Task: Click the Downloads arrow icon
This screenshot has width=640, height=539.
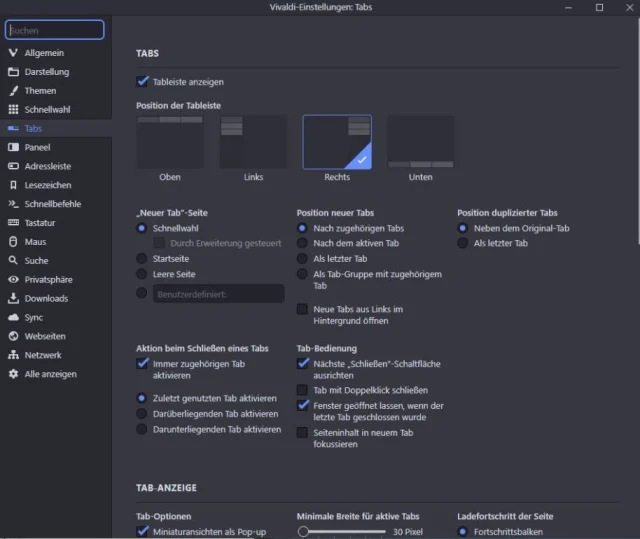Action: (13, 299)
